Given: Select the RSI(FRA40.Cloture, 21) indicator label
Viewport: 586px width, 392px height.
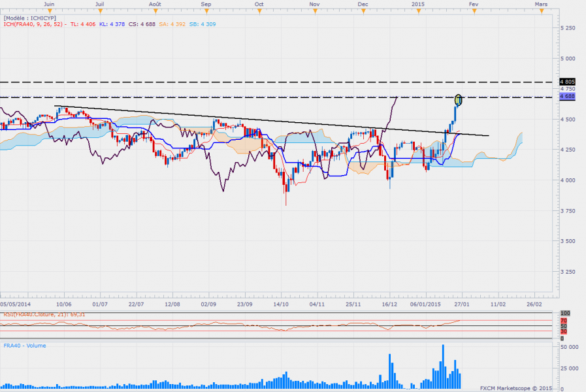Looking at the screenshot, I should (44, 315).
